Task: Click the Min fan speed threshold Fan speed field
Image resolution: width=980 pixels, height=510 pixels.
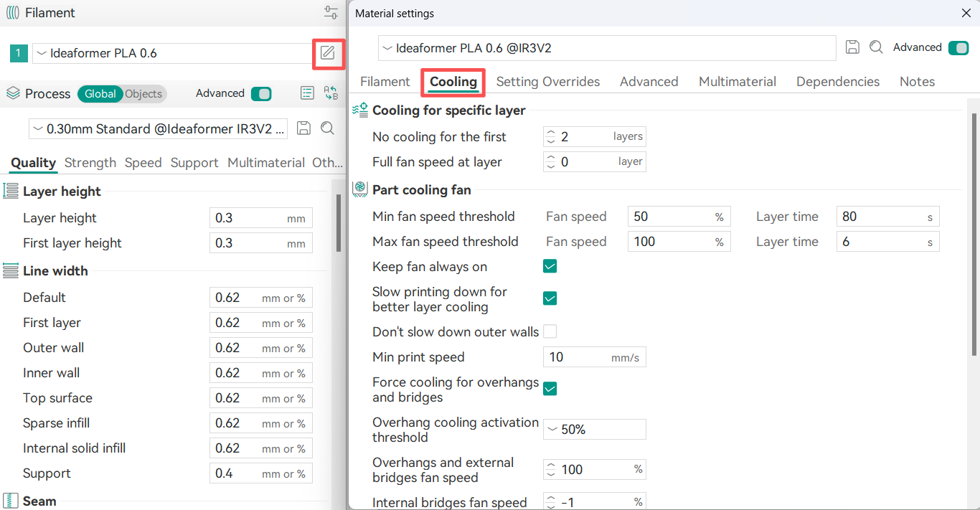Action: tap(679, 217)
